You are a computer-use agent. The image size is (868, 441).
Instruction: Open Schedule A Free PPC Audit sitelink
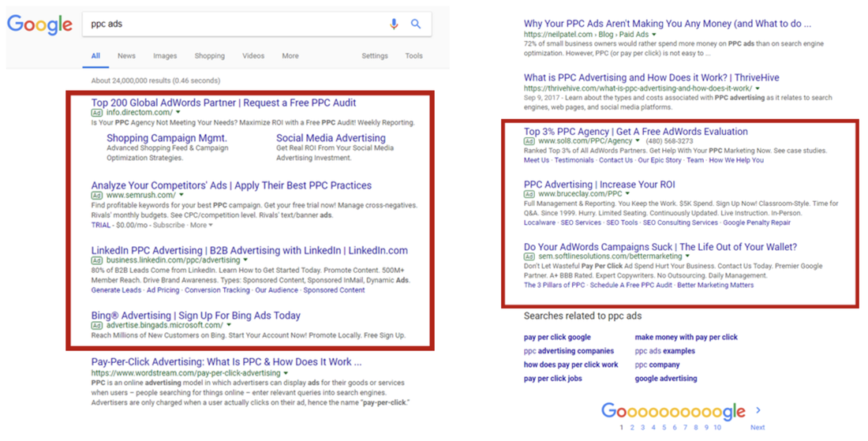631,286
